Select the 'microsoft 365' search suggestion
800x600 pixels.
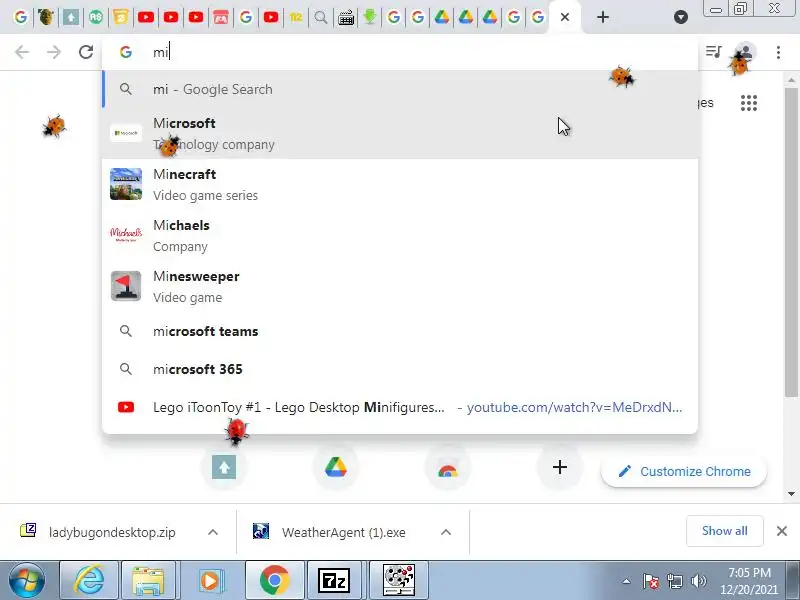click(x=400, y=369)
